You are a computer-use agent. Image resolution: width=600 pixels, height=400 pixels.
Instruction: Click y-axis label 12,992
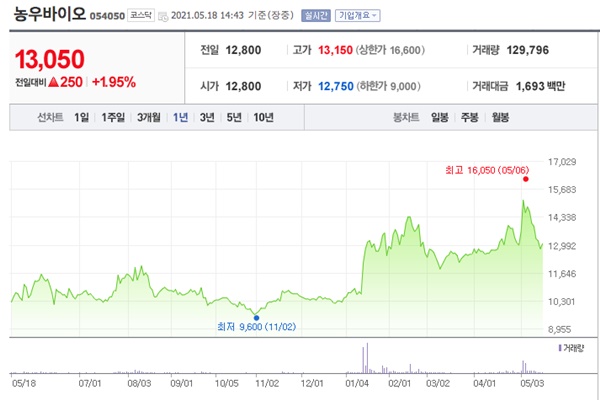coord(562,246)
